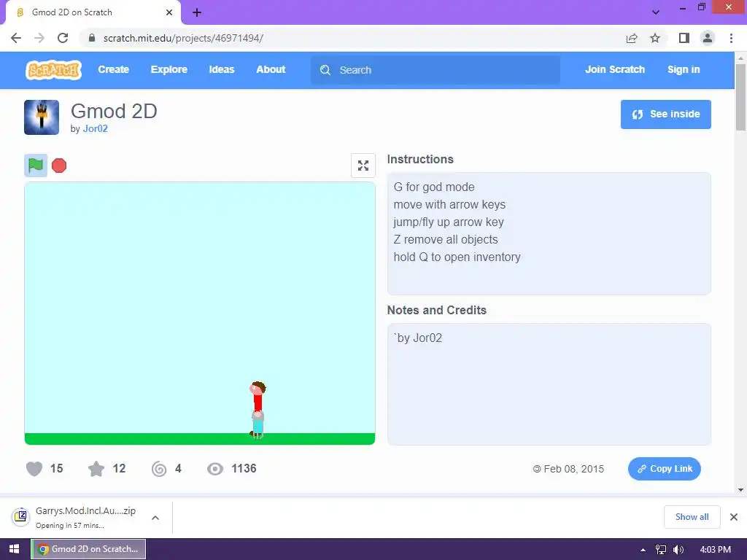Click the search magnifier icon
The width and height of the screenshot is (747, 560).
(325, 70)
